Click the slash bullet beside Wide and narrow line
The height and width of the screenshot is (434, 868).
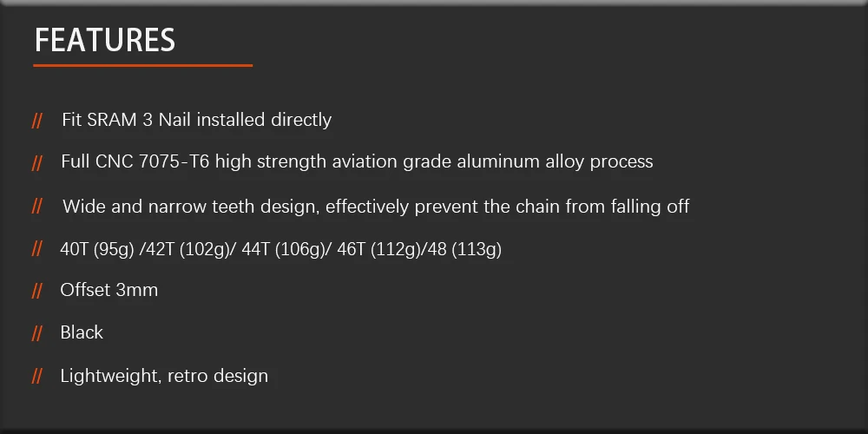coord(37,206)
